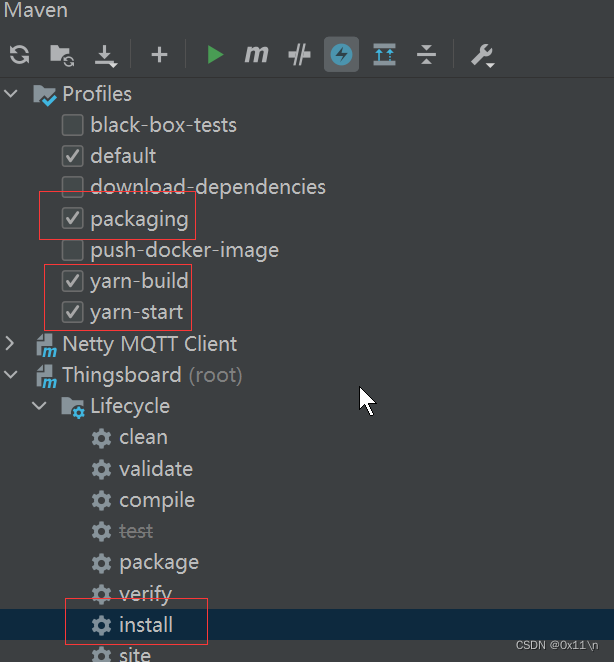This screenshot has width=614, height=662.
Task: Open Maven settings wrench icon
Action: pos(482,55)
